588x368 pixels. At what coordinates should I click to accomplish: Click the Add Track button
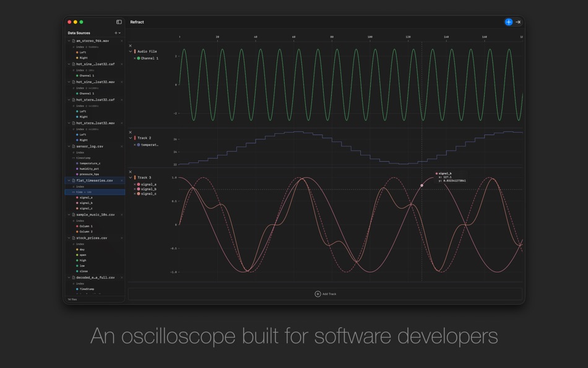tap(325, 294)
